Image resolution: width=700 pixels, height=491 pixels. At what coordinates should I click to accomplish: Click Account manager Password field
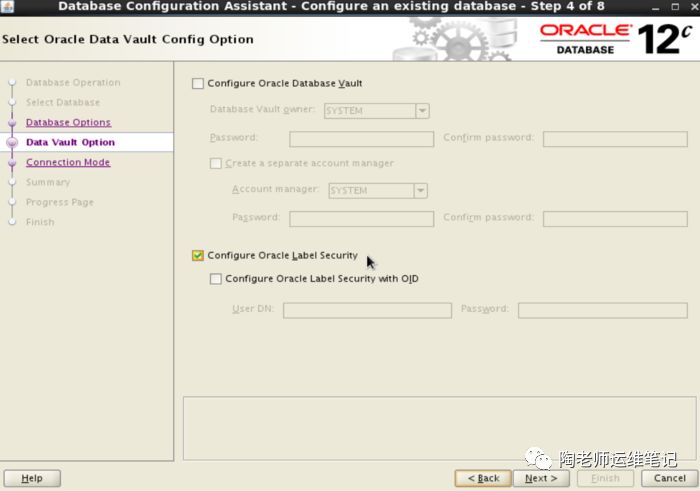pos(362,219)
